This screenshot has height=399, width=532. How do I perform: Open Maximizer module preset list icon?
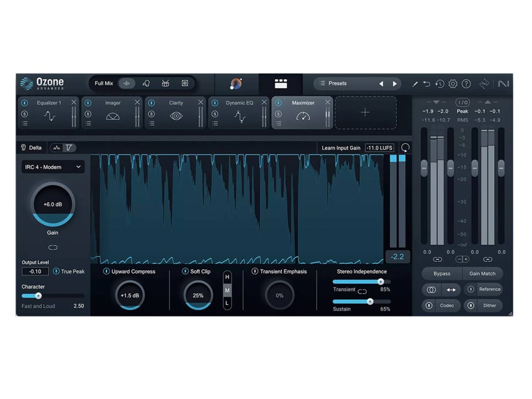pyautogui.click(x=278, y=123)
